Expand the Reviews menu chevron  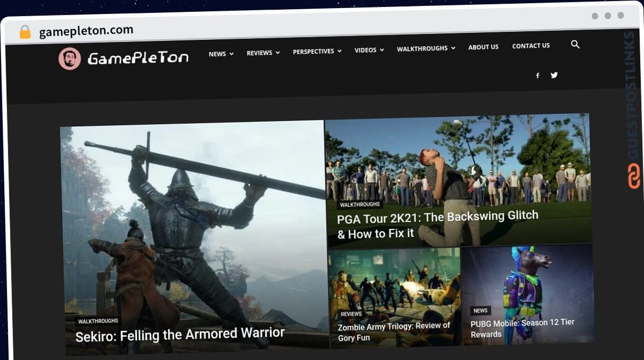coord(277,53)
